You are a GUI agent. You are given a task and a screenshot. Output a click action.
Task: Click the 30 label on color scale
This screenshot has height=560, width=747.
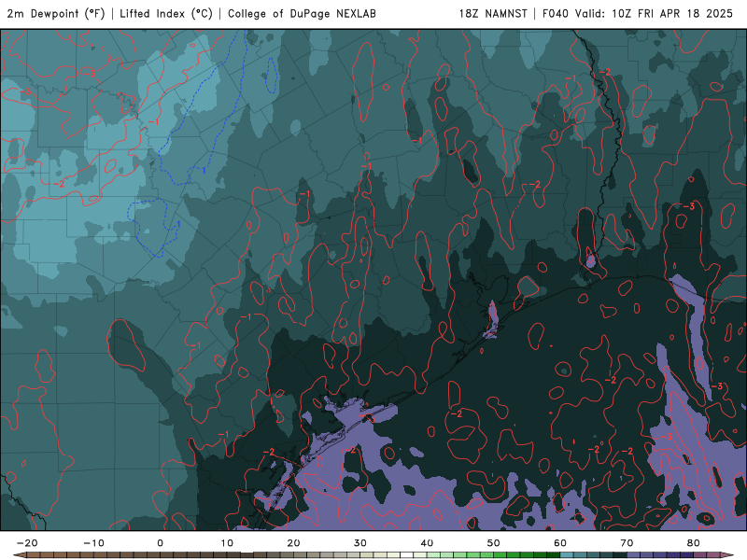pyautogui.click(x=360, y=543)
